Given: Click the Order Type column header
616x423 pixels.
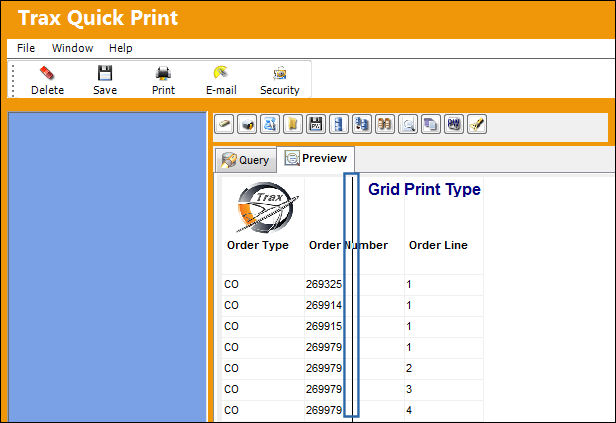Looking at the screenshot, I should click(x=258, y=245).
